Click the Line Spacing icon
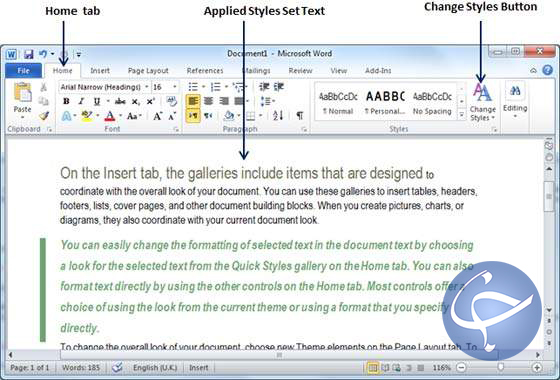Image resolution: width=560 pixels, height=380 pixels. coord(265,101)
